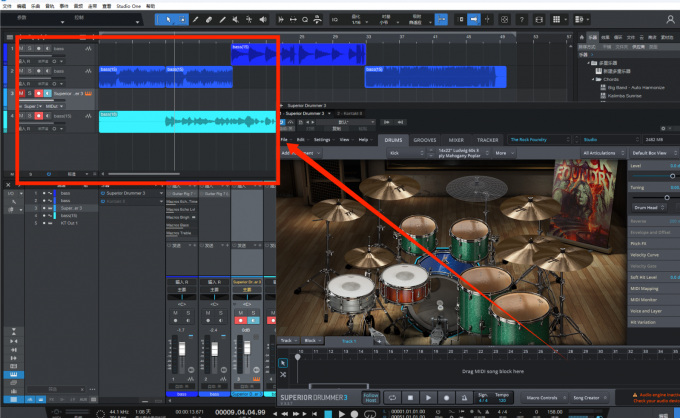Select the Arrow tool in the toolbar
This screenshot has height=418, width=680.
(x=170, y=19)
